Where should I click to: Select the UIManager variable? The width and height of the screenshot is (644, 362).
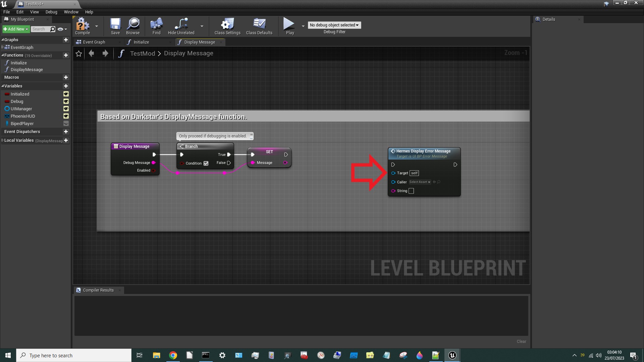[x=21, y=109]
